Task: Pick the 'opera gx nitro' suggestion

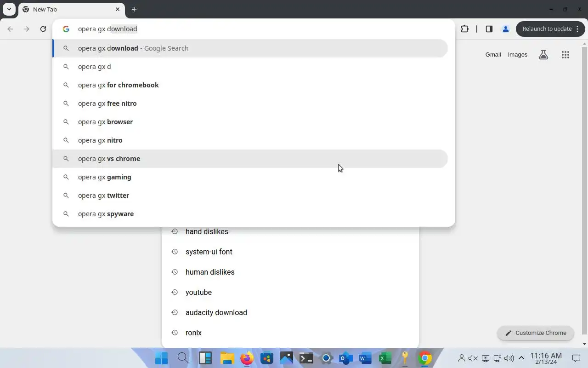Action: pyautogui.click(x=250, y=140)
